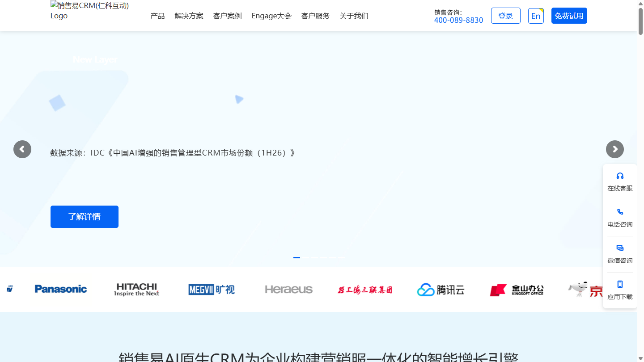Open 在线客服 headset chat icon
This screenshot has height=362, width=644.
620,176
